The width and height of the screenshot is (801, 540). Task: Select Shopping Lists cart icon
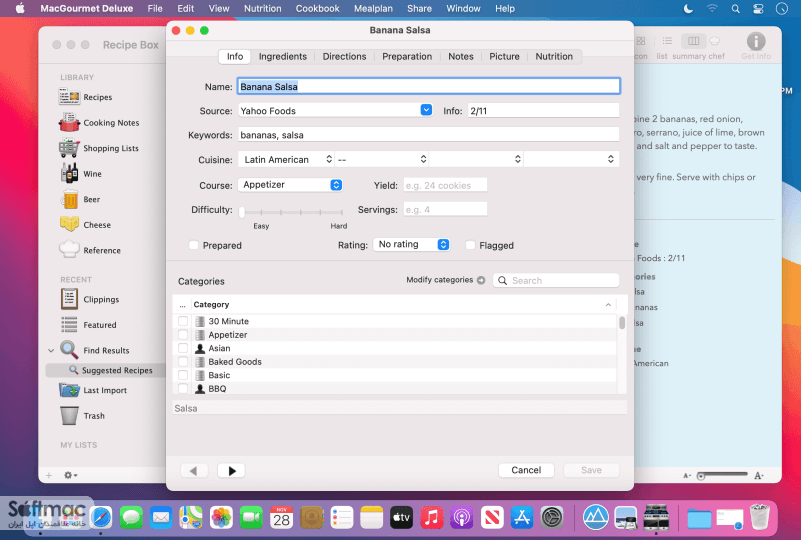pos(68,148)
